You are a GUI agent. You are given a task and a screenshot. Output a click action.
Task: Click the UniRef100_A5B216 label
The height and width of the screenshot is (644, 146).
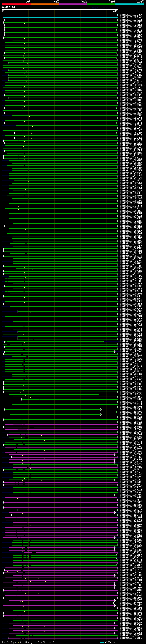coord(131,369)
